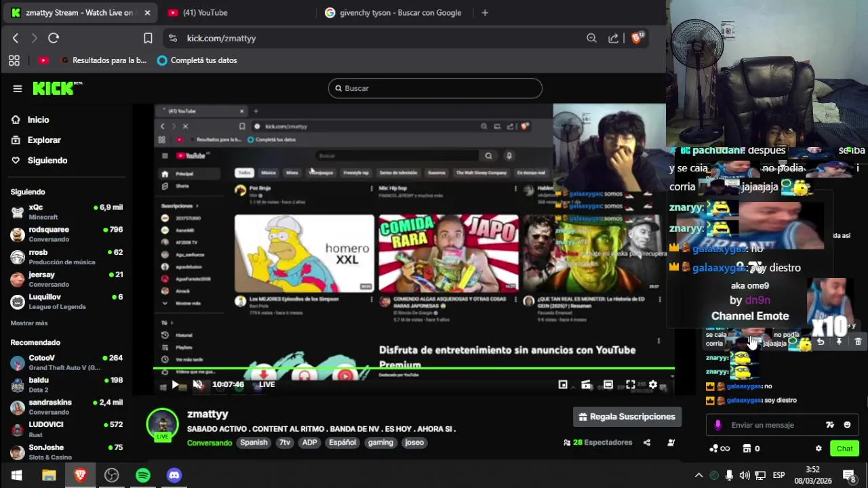Open Discord from the taskbar
Image resolution: width=868 pixels, height=488 pixels.
pyautogui.click(x=174, y=475)
